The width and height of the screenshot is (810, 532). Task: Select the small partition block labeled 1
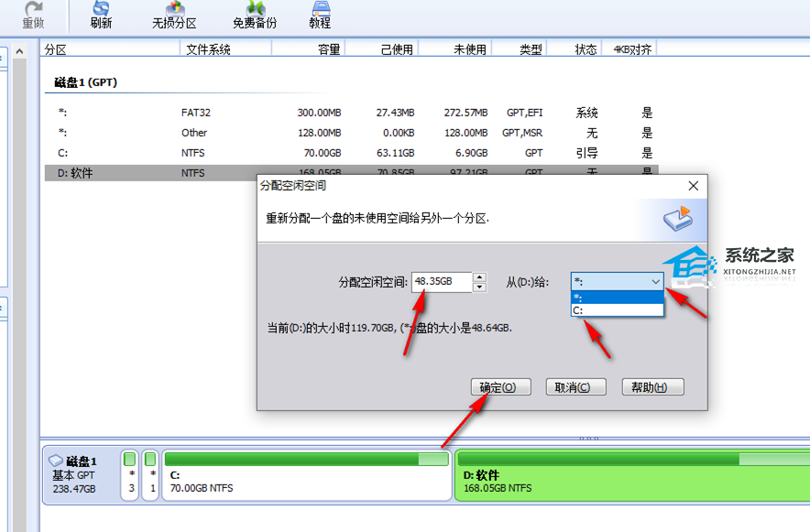point(150,475)
